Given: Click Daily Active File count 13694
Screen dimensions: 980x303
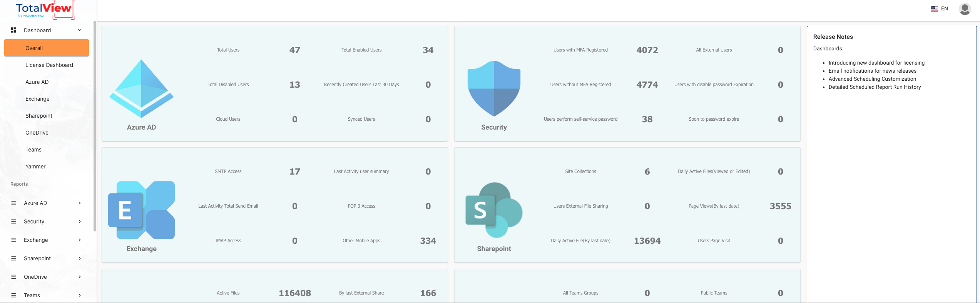Looking at the screenshot, I should click(x=647, y=241).
